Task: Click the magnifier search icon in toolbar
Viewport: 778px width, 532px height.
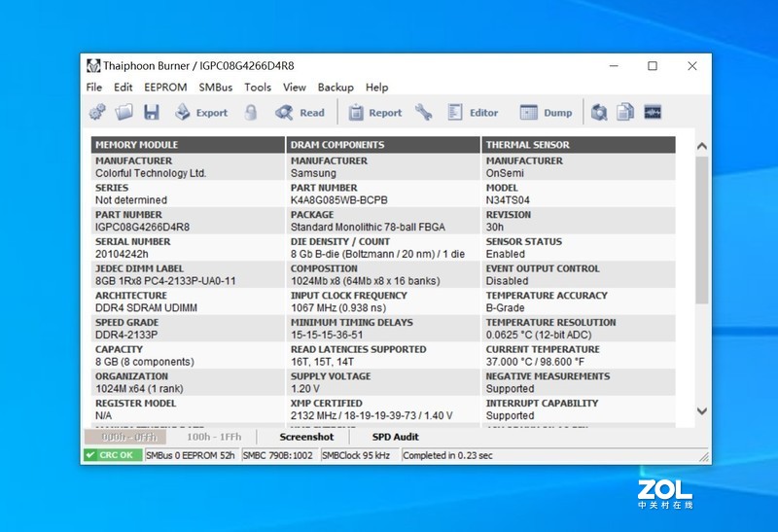Action: click(x=599, y=112)
